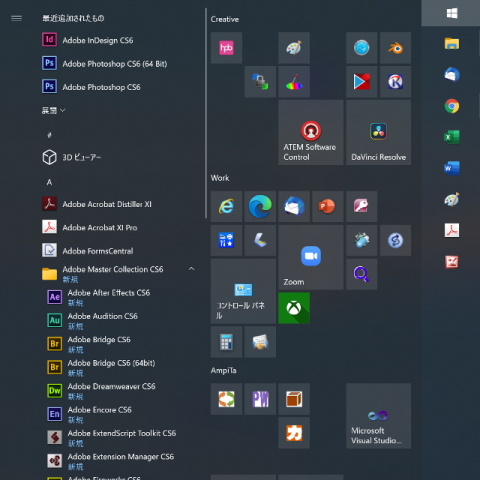
Task: Open Microsoft Access tile
Action: point(362,207)
